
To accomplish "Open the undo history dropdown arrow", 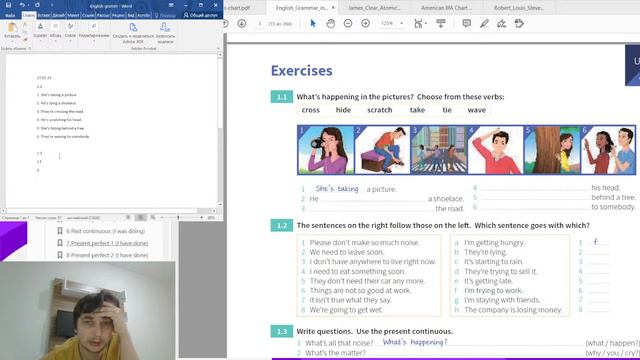I will click(x=29, y=5).
